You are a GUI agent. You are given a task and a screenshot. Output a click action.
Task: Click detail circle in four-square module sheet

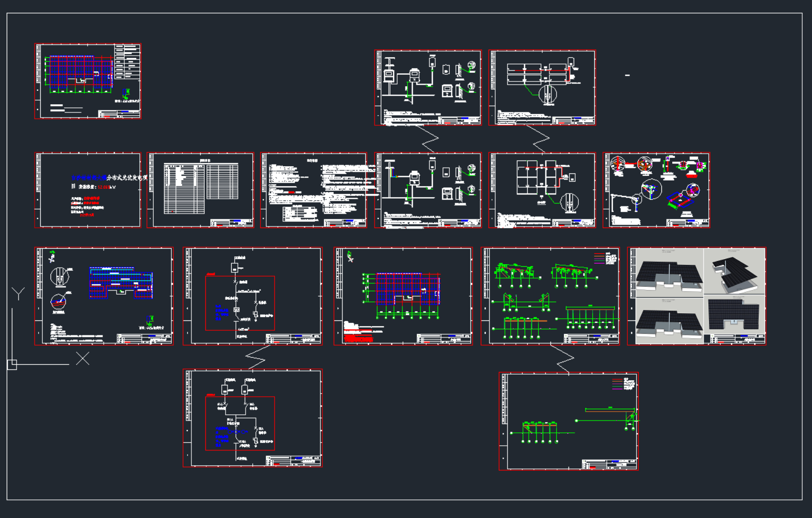(569, 202)
